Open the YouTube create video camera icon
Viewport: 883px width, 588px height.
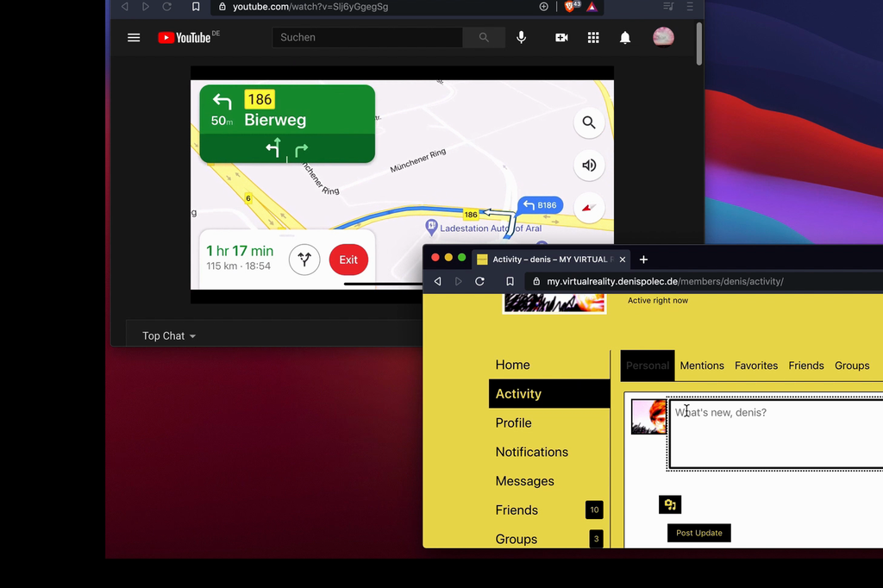[561, 37]
